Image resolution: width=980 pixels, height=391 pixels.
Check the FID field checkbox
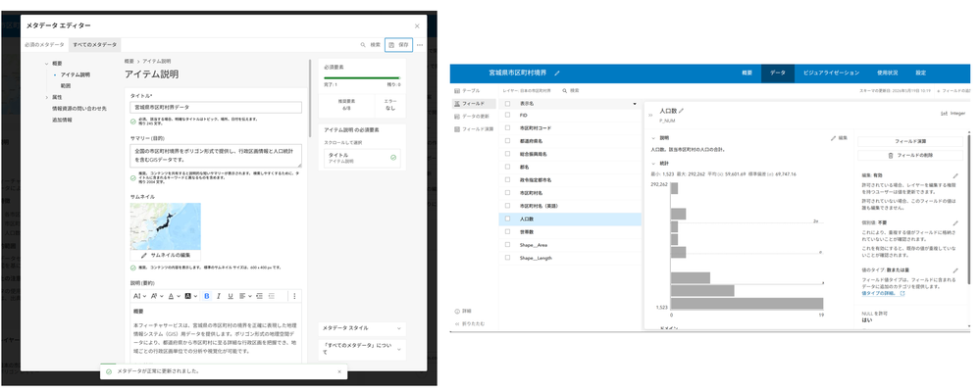tap(507, 116)
